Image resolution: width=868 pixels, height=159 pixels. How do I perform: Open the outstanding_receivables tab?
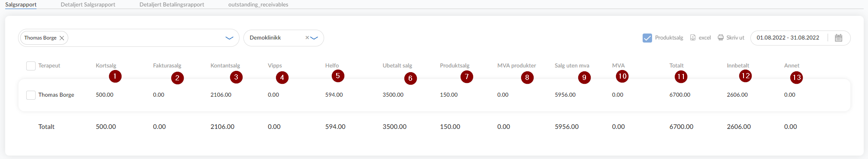pos(258,5)
